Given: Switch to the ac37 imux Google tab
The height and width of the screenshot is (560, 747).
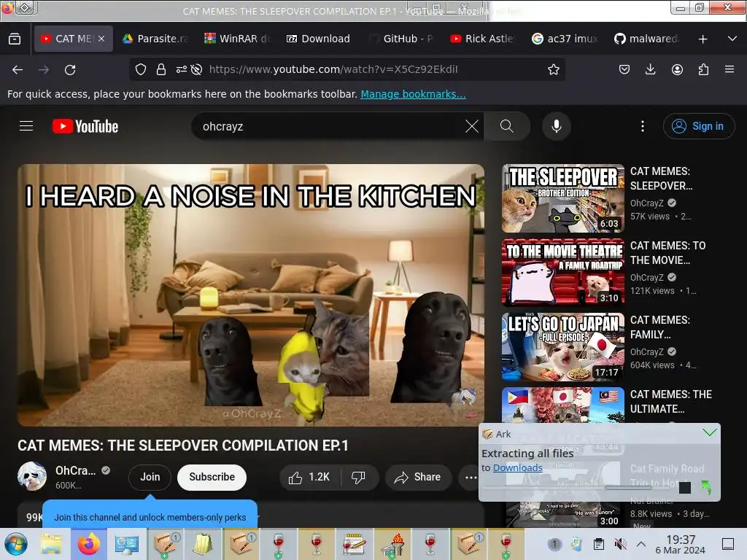Looking at the screenshot, I should [x=565, y=39].
